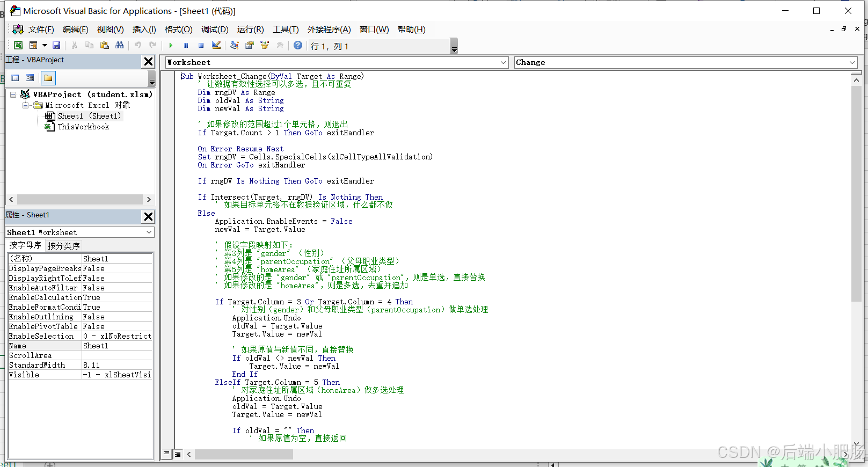
Task: Click the Visible property value
Action: [117, 375]
